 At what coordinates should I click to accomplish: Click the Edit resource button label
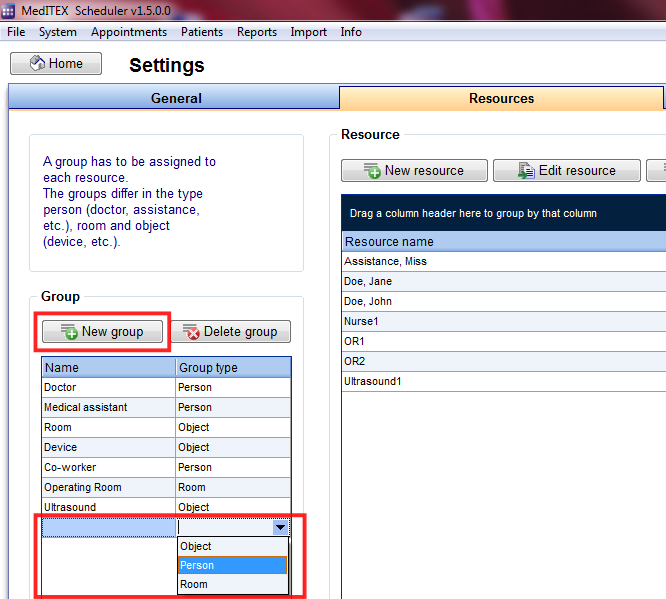577,170
